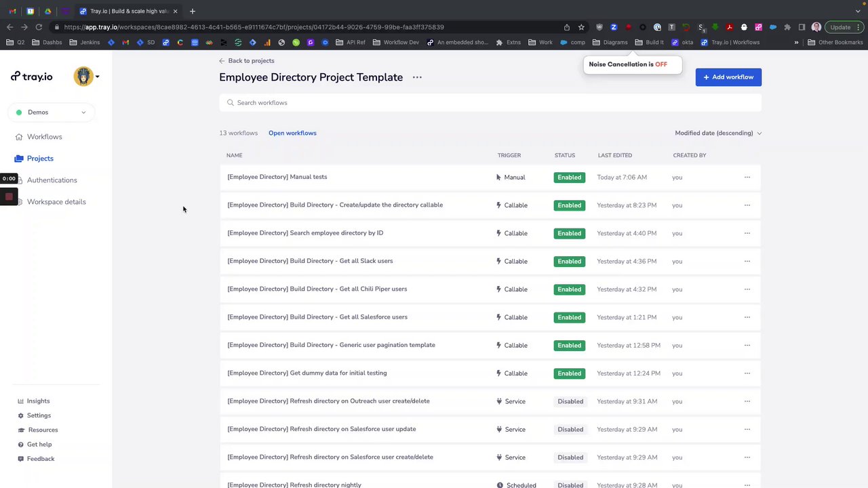Image resolution: width=868 pixels, height=488 pixels.
Task: Click the browser reload button
Action: pyautogui.click(x=39, y=27)
